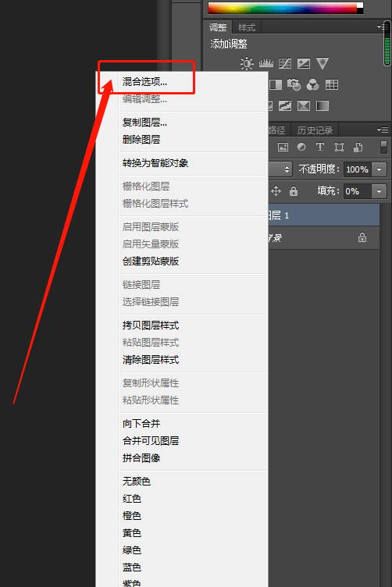Viewport: 392px width, 587px height.
Task: Toggle the lock all (padlock) option
Action: click(294, 191)
